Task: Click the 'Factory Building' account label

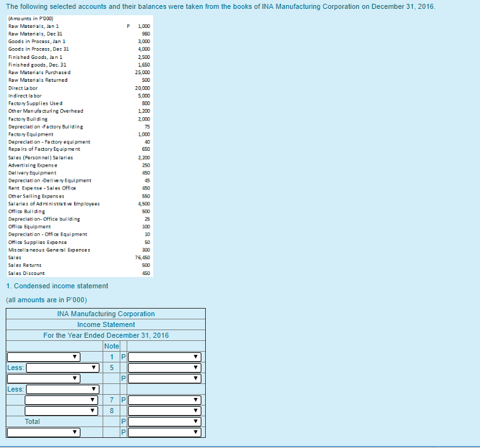Action: (28, 119)
